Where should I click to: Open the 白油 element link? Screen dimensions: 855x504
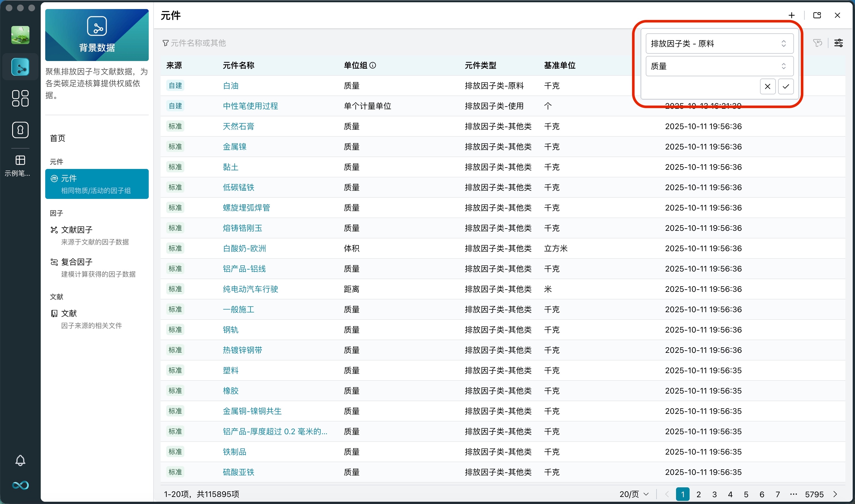coord(230,86)
